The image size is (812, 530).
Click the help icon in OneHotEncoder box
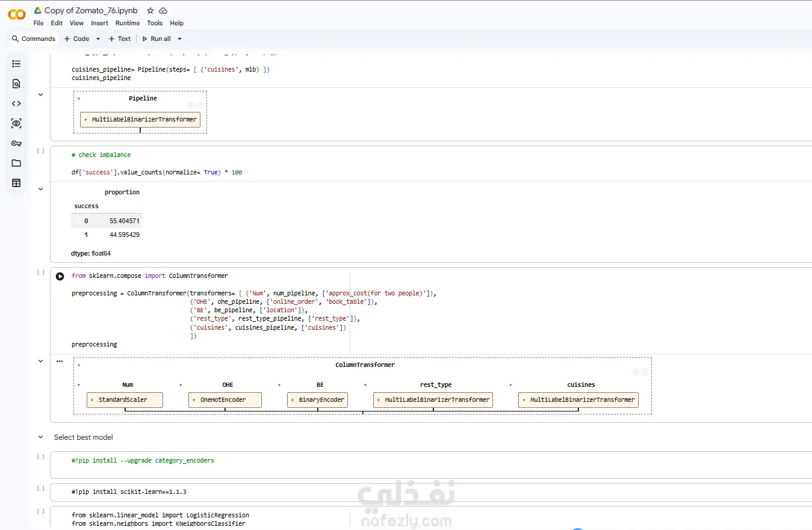tap(255, 399)
